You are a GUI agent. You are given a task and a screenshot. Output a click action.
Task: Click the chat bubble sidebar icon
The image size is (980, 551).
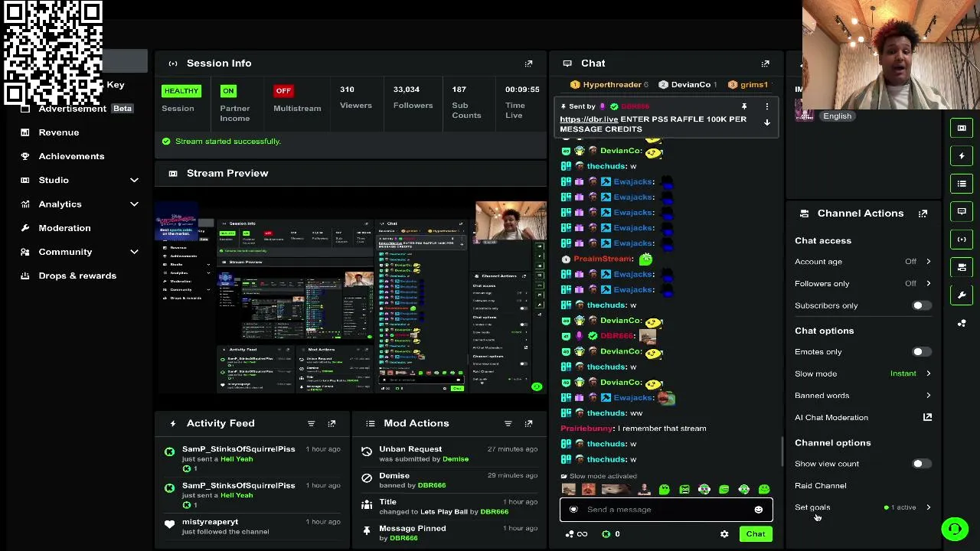(x=962, y=211)
